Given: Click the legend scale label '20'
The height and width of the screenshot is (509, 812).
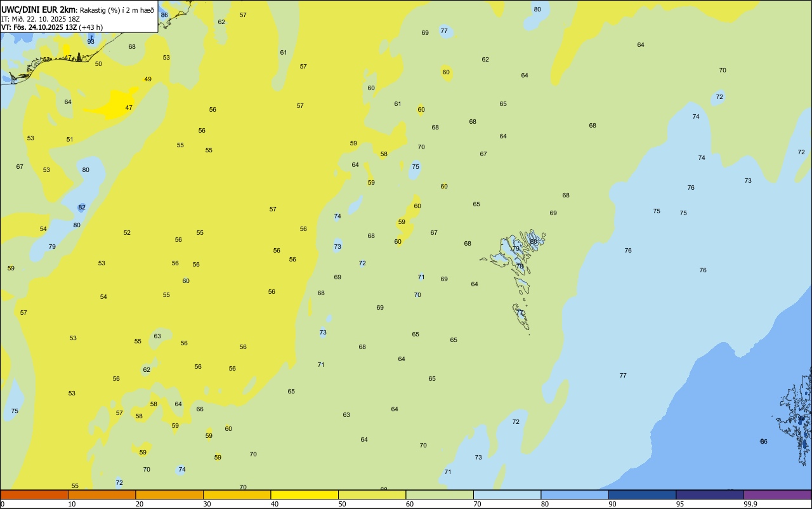Looking at the screenshot, I should pyautogui.click(x=139, y=504).
